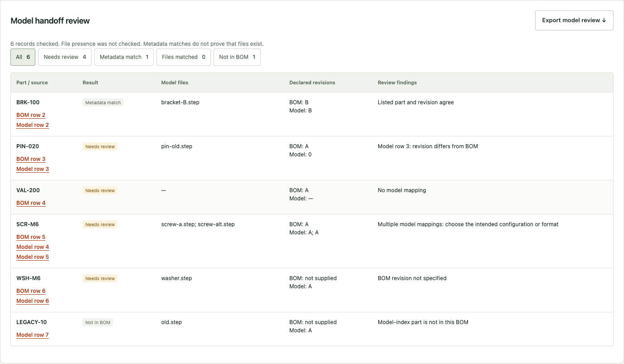The height and width of the screenshot is (364, 624).
Task: Open Model row 4 link under SCR-M6
Action: pyautogui.click(x=33, y=247)
